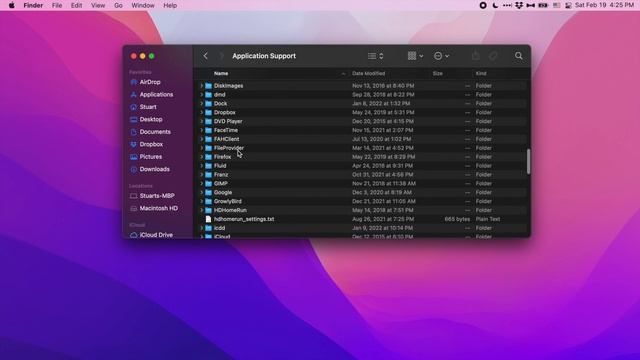
Task: Open the View menu
Action: tap(98, 5)
